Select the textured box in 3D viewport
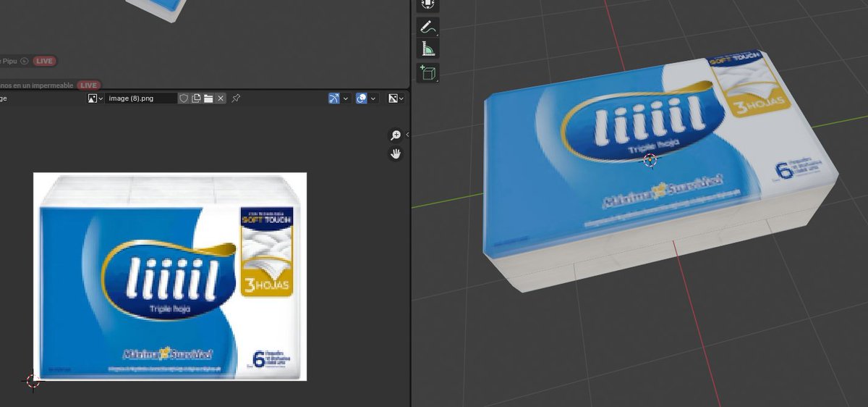Image resolution: width=868 pixels, height=407 pixels. point(660,170)
